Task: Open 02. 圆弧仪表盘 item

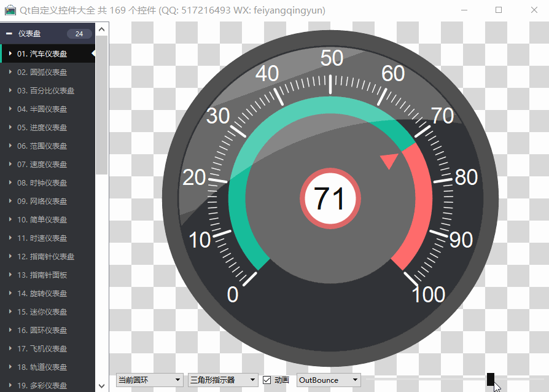Action: pyautogui.click(x=48, y=72)
